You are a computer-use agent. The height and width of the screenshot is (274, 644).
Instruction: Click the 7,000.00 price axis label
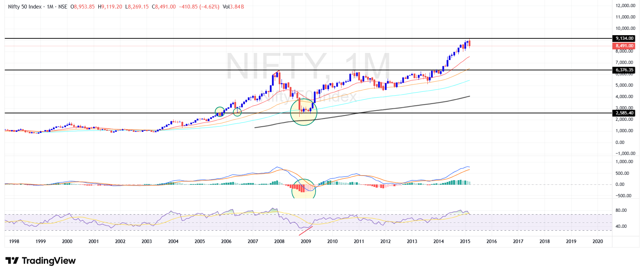(x=624, y=63)
